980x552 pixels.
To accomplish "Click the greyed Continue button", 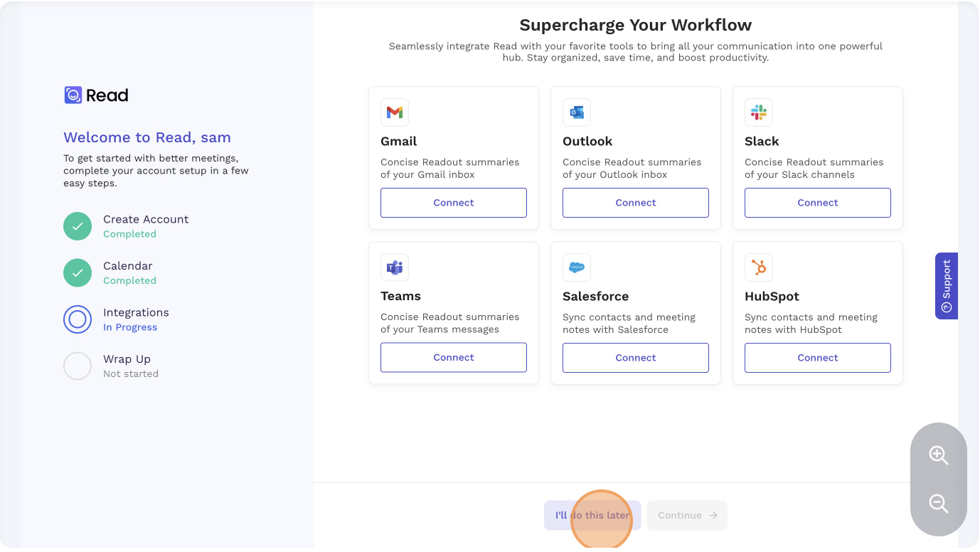I will coord(687,516).
